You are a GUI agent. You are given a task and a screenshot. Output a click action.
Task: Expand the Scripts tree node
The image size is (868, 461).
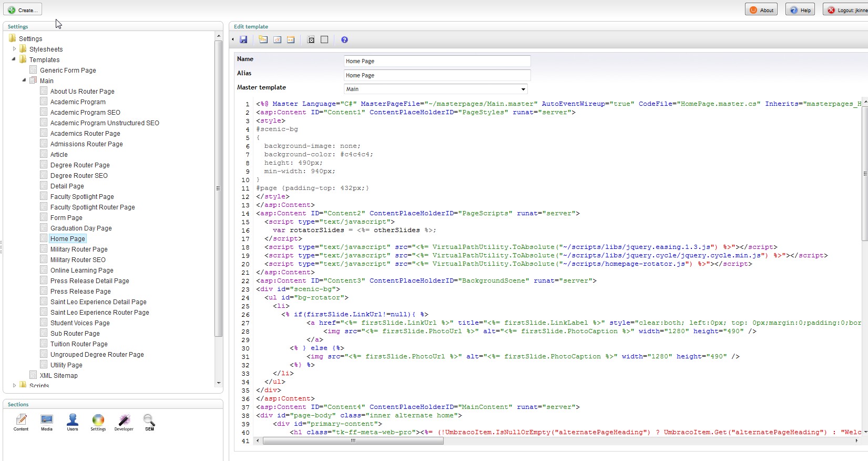tap(14, 385)
